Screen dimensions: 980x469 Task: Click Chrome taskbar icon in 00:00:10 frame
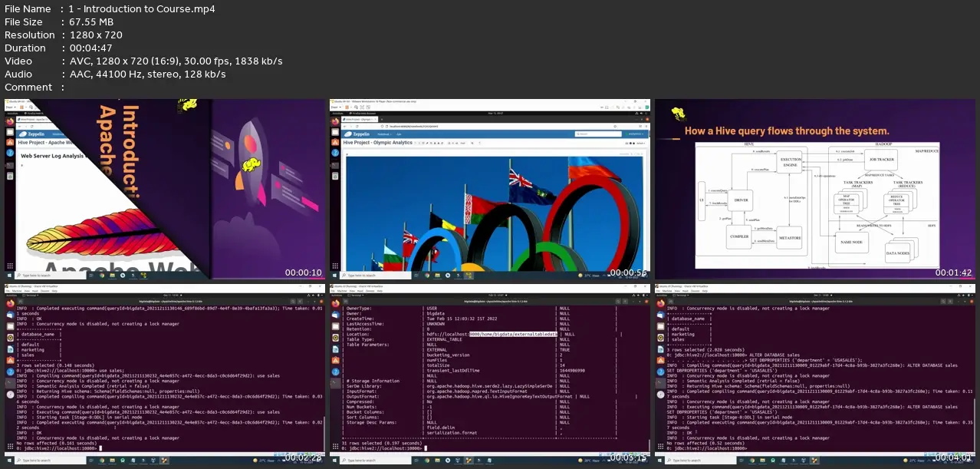coord(102,276)
